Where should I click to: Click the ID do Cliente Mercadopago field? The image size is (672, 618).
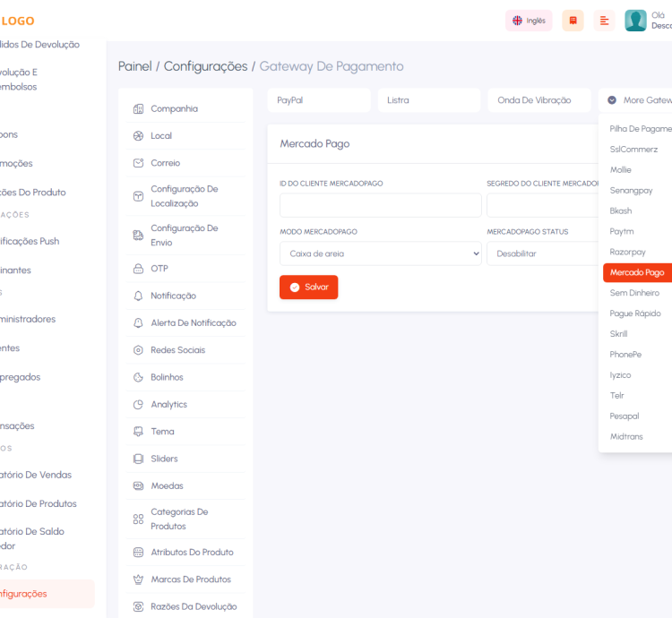(x=380, y=206)
